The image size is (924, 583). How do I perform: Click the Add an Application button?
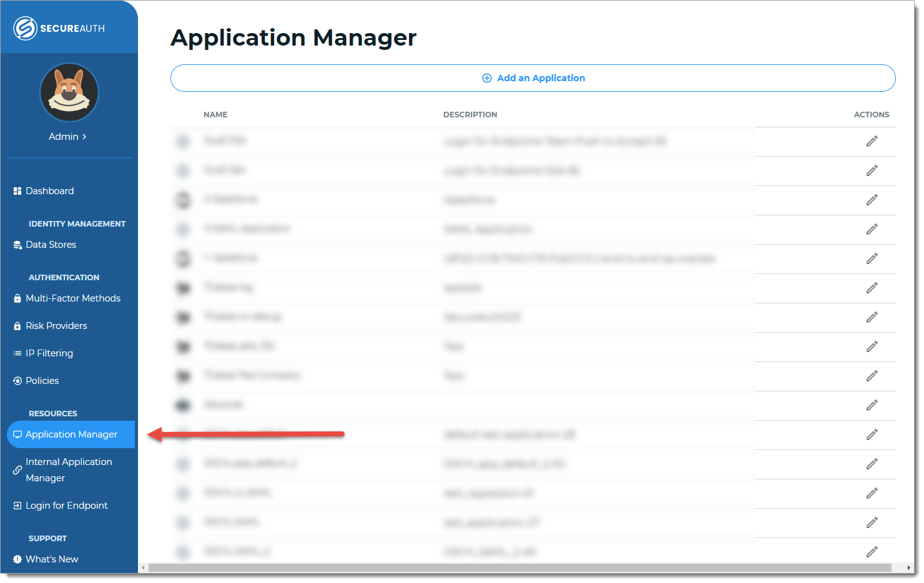(x=533, y=77)
